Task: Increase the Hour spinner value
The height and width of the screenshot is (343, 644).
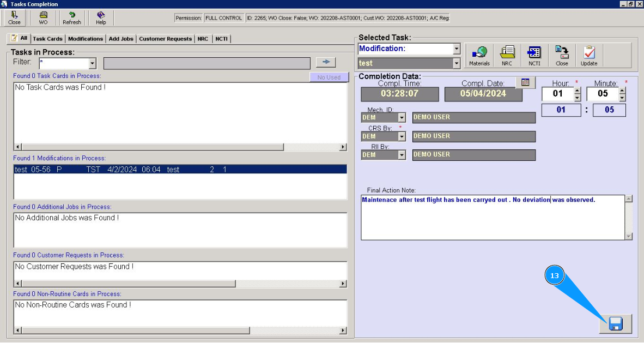Action: pyautogui.click(x=578, y=91)
